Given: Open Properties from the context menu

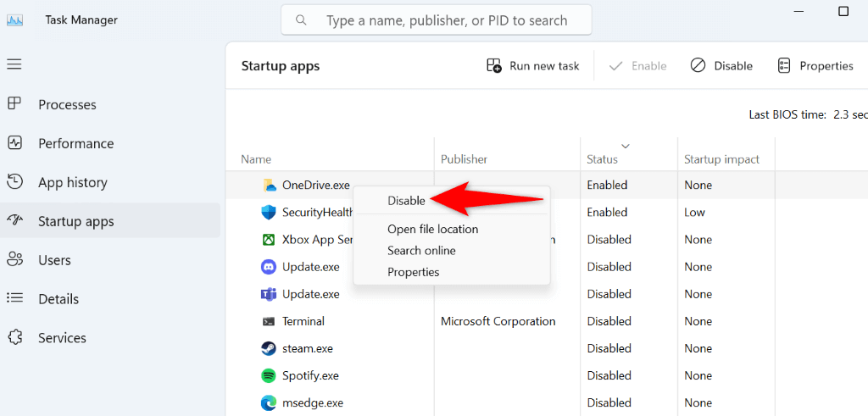Looking at the screenshot, I should point(413,272).
